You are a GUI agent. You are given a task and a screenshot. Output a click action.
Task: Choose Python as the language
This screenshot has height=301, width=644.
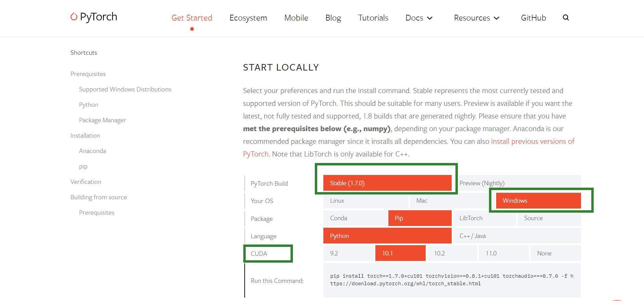coord(387,236)
